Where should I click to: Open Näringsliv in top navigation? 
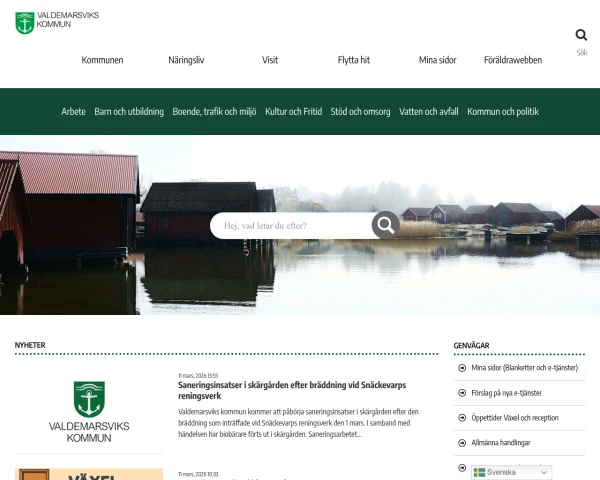(186, 60)
